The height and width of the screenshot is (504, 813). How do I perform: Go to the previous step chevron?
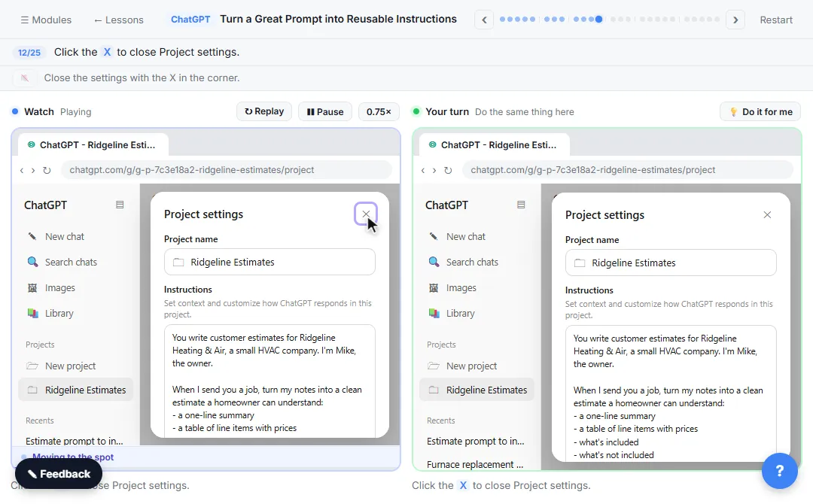click(484, 20)
